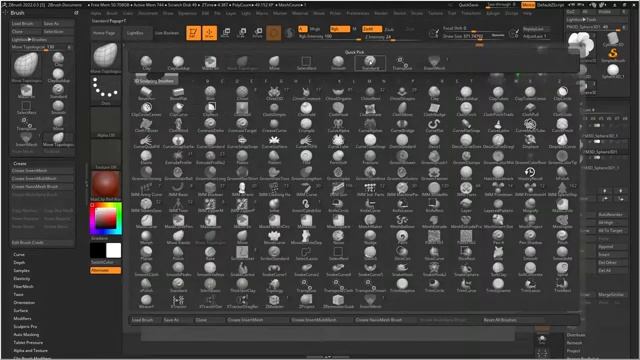Open the Material menu
This screenshot has width=640, height=360.
(300, 13)
